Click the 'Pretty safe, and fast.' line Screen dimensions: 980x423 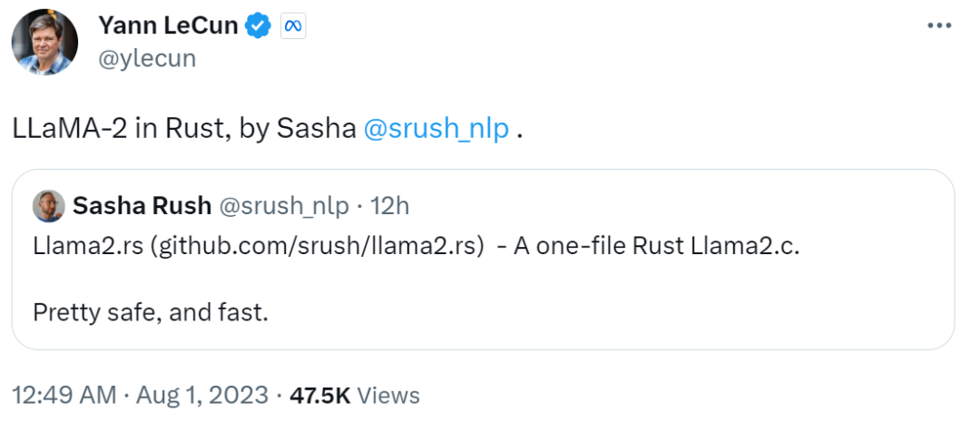tap(151, 312)
